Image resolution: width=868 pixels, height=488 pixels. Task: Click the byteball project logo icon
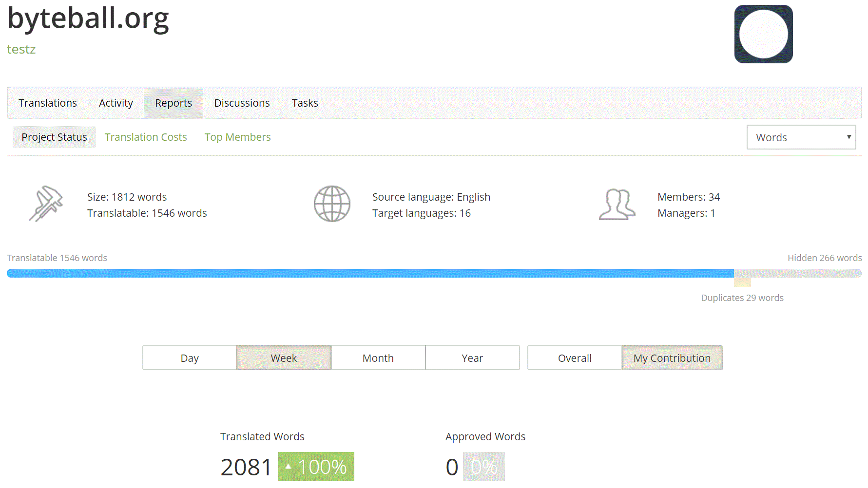point(763,34)
